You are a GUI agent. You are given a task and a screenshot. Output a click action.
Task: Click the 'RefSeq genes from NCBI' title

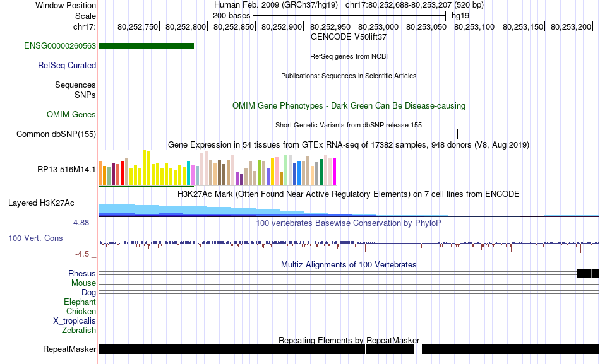pyautogui.click(x=349, y=56)
